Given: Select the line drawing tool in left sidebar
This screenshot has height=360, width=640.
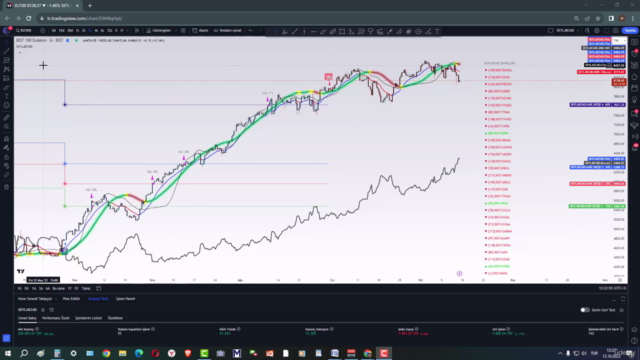Looking at the screenshot, I should [6, 51].
